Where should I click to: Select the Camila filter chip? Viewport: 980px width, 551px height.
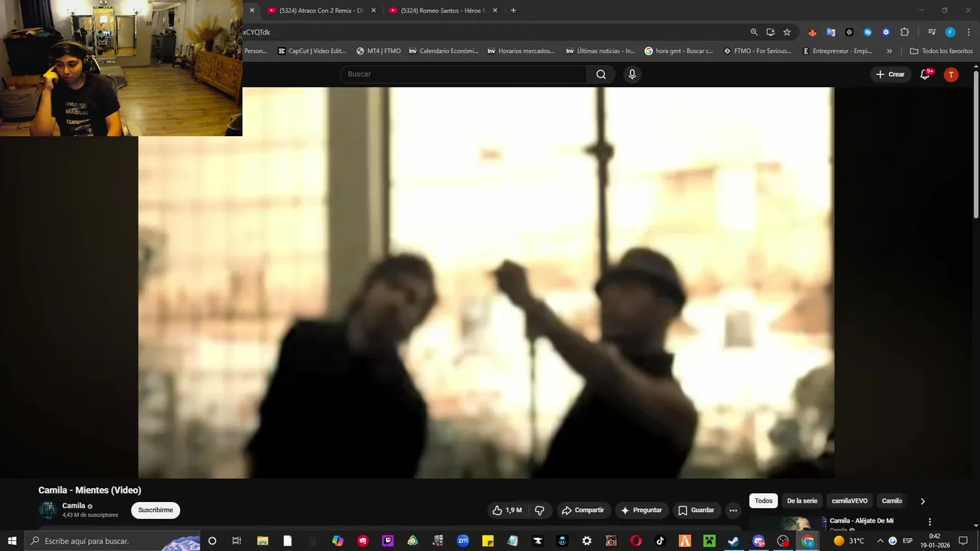click(x=892, y=500)
